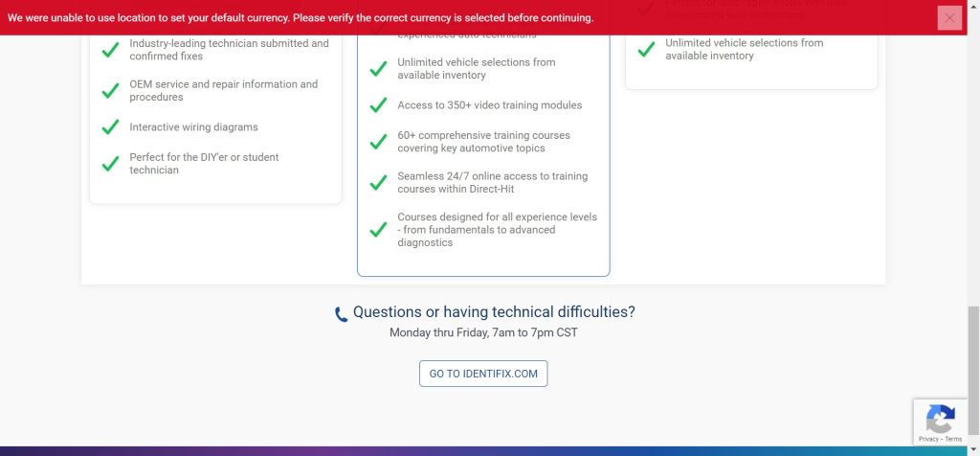Click checkmark by middle card's Unlimited vehicle selections

coord(378,69)
